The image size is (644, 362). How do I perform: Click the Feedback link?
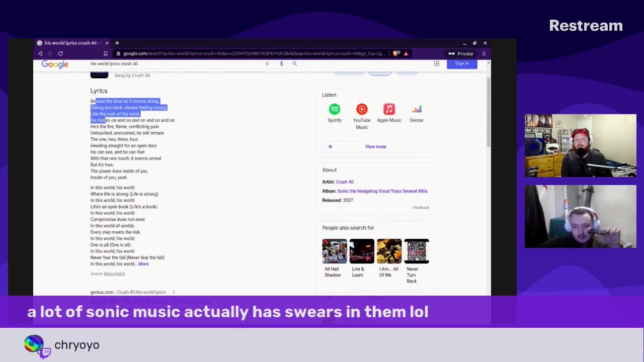coord(421,207)
